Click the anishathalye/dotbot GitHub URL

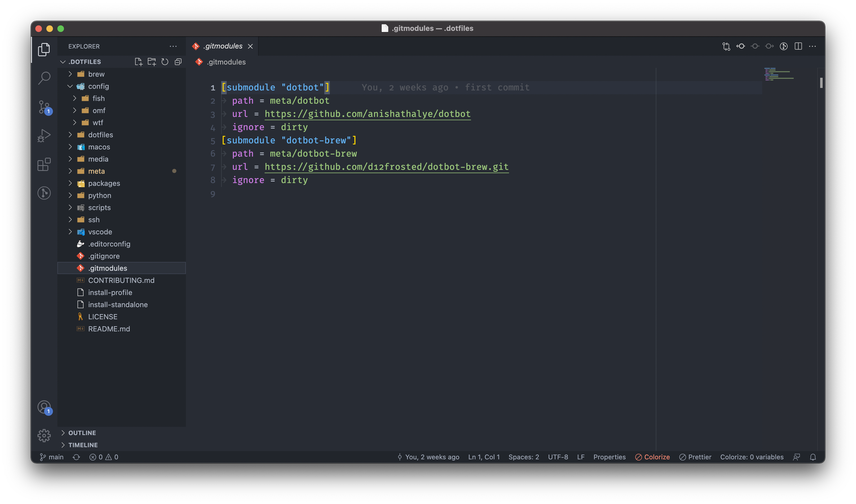[x=368, y=114]
